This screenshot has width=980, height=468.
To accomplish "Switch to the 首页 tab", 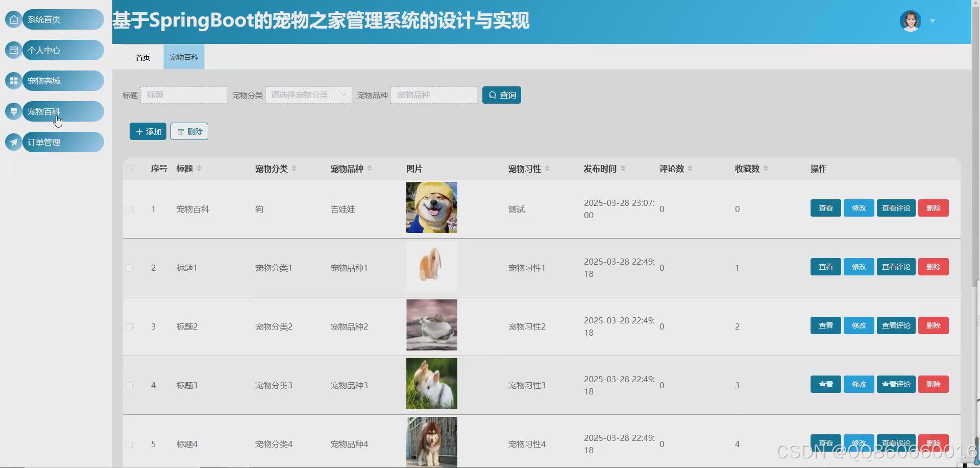I will pos(143,57).
